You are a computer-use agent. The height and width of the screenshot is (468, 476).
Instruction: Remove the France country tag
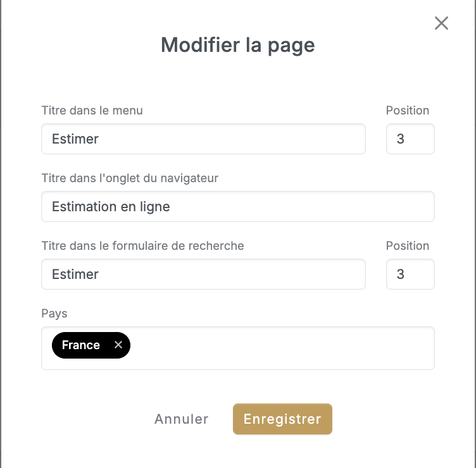(x=118, y=345)
